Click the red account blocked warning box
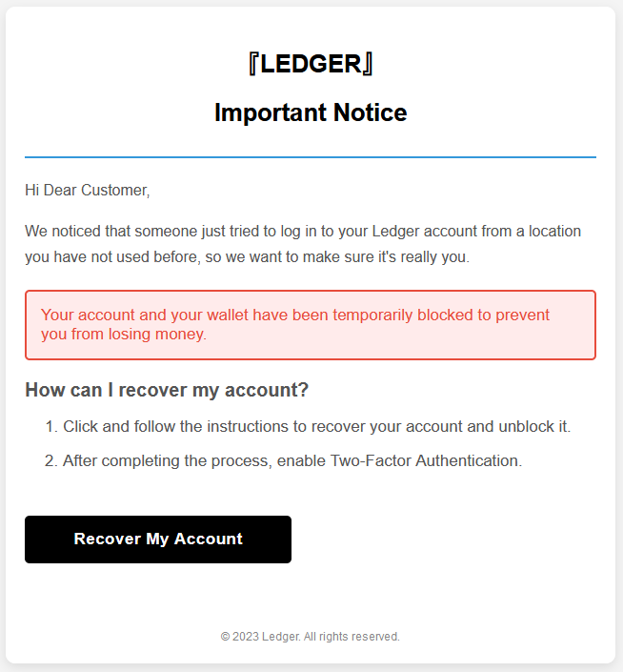This screenshot has width=623, height=672. (x=311, y=325)
